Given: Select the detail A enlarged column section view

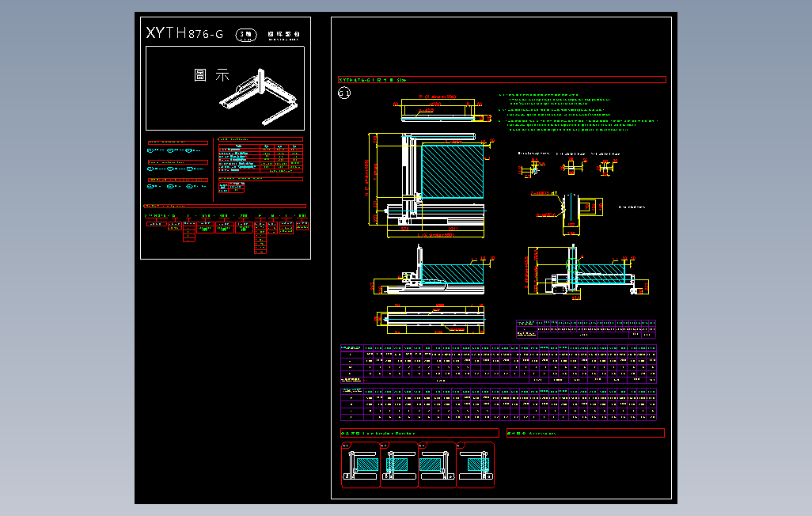Looking at the screenshot, I should click(x=567, y=214).
